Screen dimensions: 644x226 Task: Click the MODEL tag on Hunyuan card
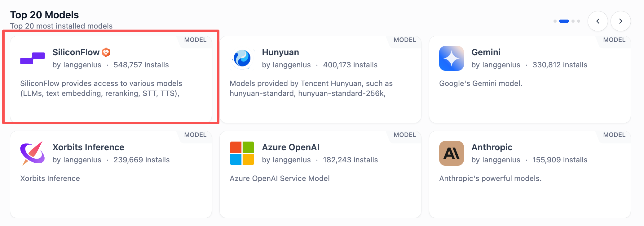(x=405, y=40)
